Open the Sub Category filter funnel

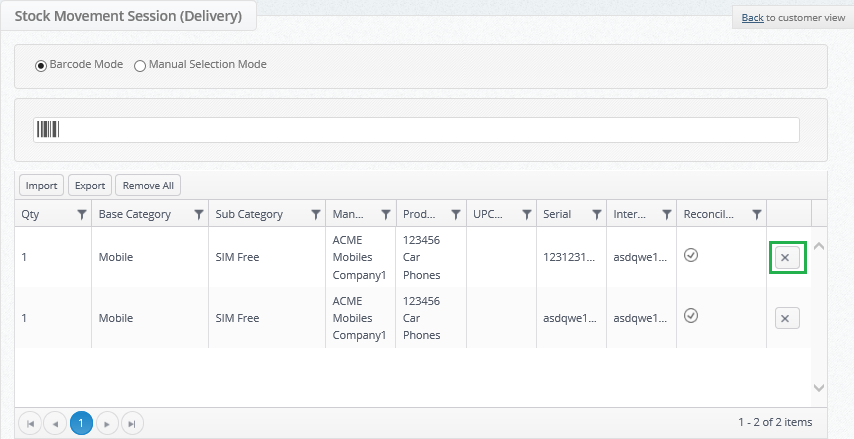click(315, 215)
